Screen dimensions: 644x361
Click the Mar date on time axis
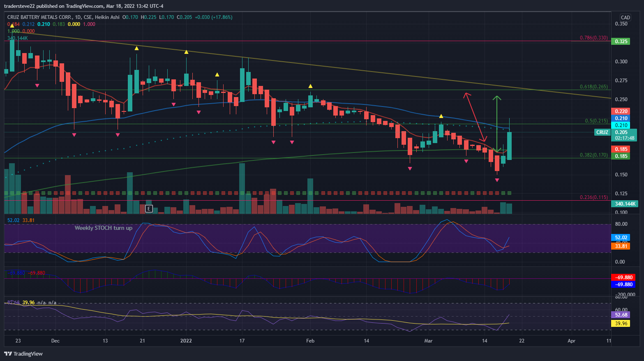(429, 341)
